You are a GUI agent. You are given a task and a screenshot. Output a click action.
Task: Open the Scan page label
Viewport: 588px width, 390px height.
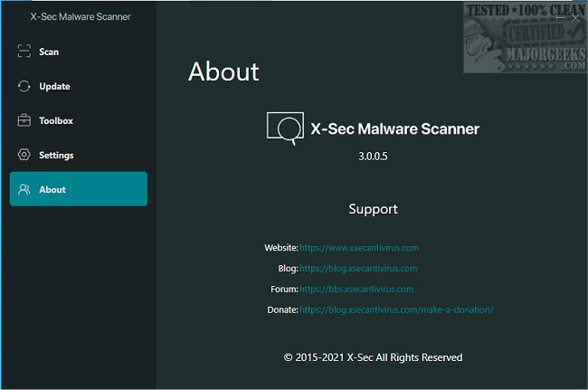click(x=49, y=52)
